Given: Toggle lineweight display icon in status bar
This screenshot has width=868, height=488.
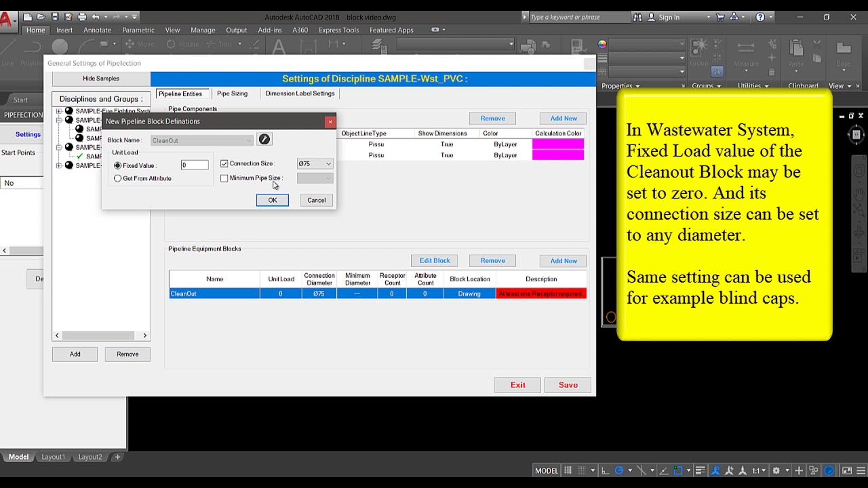Looking at the screenshot, I should (701, 470).
